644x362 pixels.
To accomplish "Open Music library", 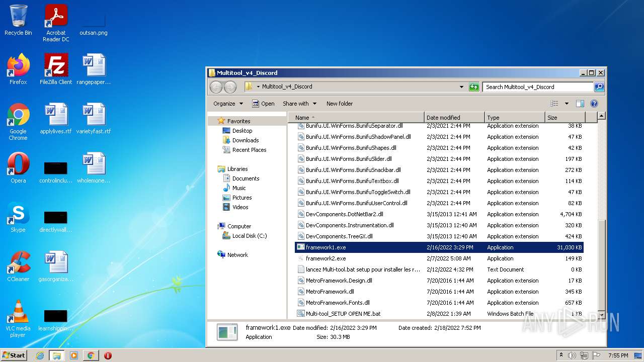I will [239, 188].
